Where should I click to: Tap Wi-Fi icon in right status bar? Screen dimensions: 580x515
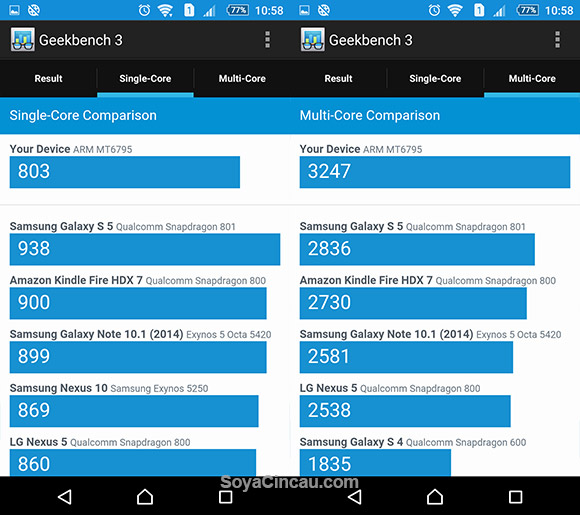tap(455, 10)
